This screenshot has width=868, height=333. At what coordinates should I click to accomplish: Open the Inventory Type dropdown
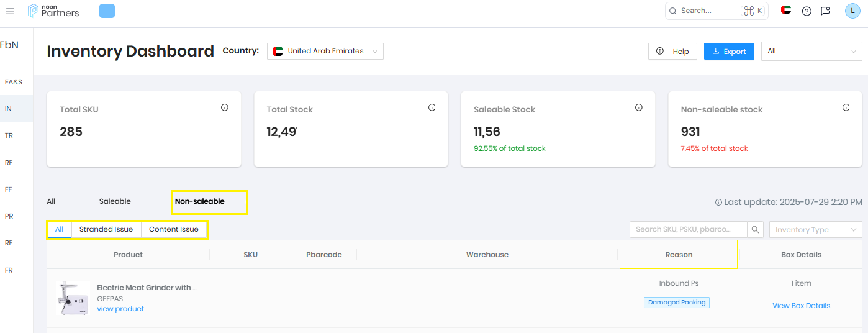tap(815, 230)
